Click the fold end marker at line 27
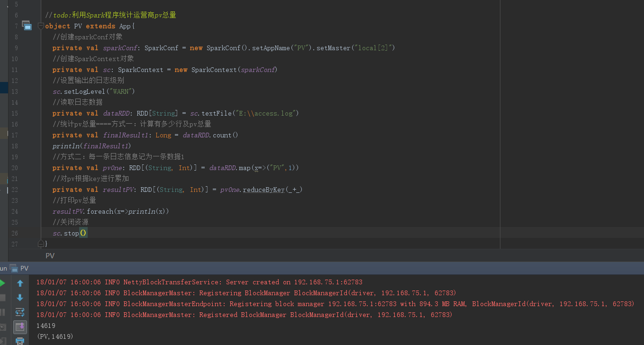The width and height of the screenshot is (644, 345). coord(41,244)
